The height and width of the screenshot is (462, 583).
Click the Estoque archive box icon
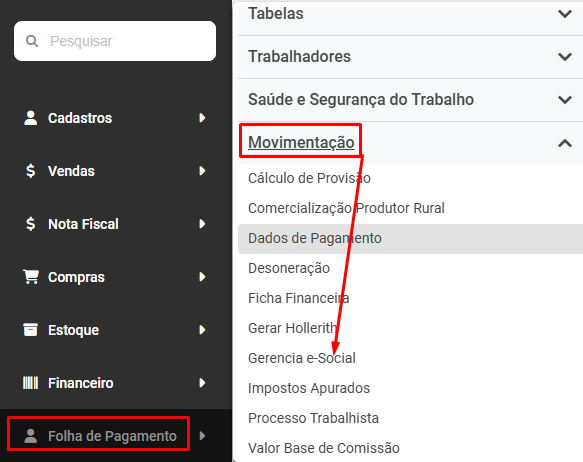(30, 330)
